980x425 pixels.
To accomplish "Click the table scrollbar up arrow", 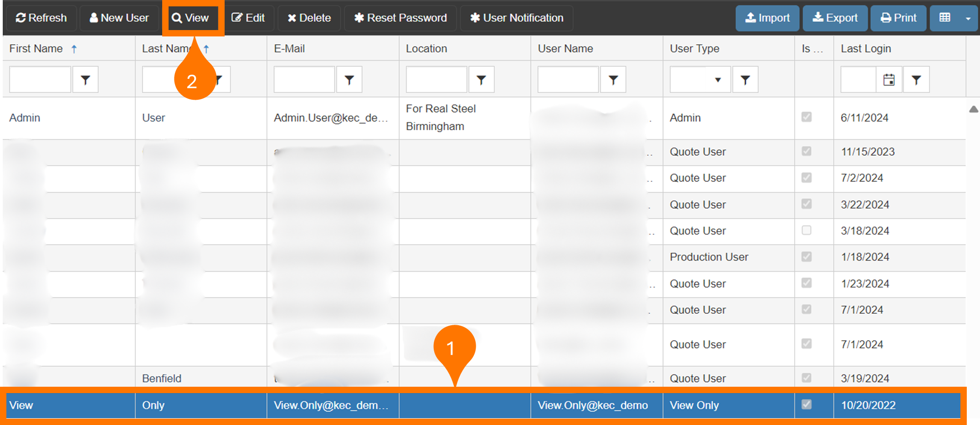I will coord(974,109).
